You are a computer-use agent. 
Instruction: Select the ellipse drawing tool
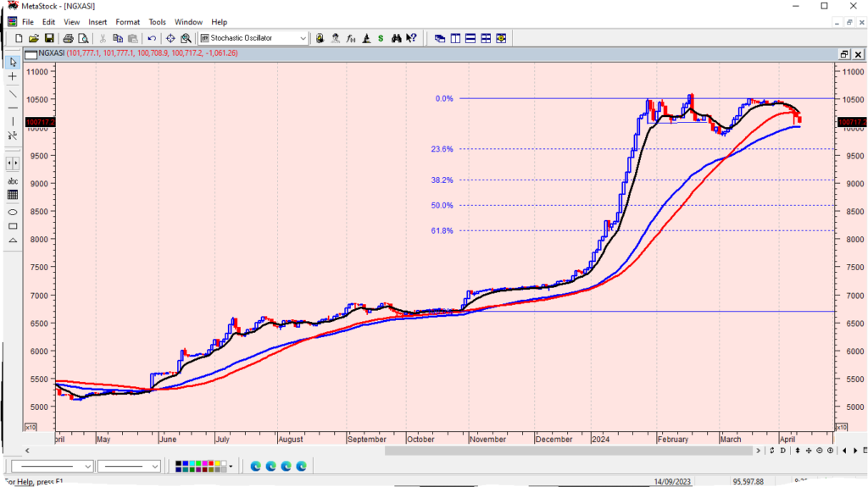(13, 212)
